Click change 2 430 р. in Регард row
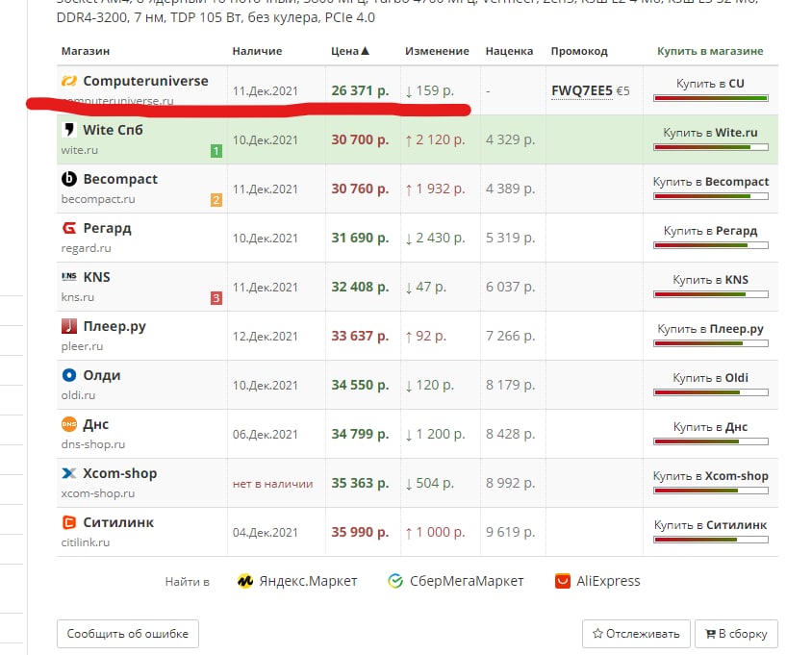812x655 pixels. pos(435,239)
